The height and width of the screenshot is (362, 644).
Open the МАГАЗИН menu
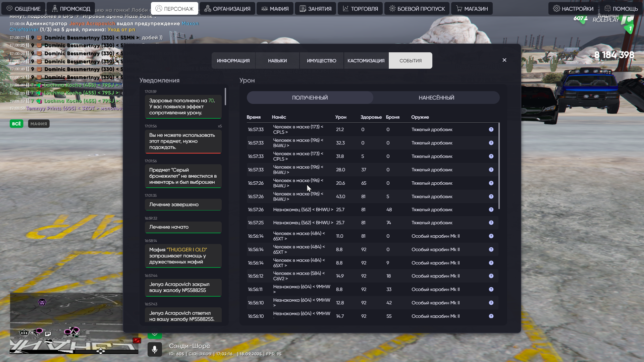pos(472,9)
